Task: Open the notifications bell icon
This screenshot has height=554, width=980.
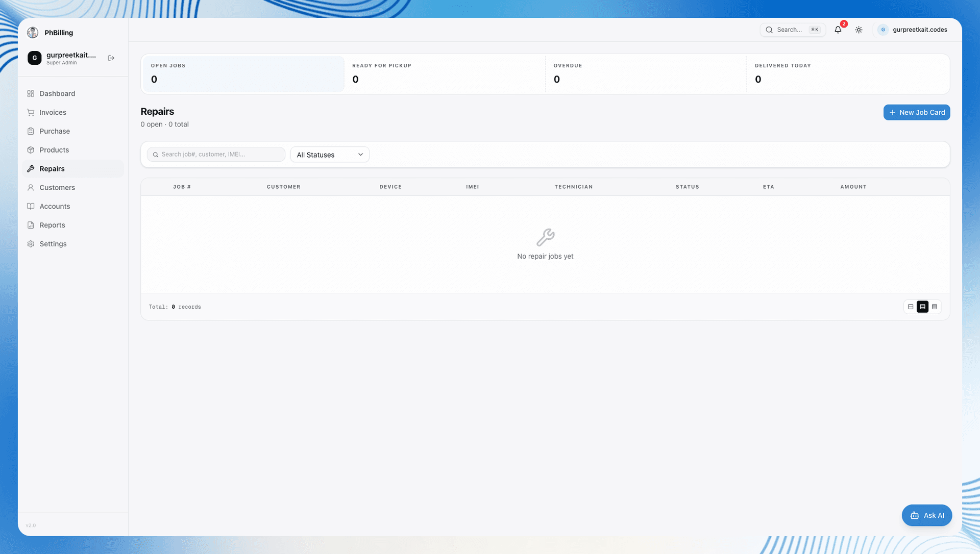Action: pyautogui.click(x=838, y=30)
